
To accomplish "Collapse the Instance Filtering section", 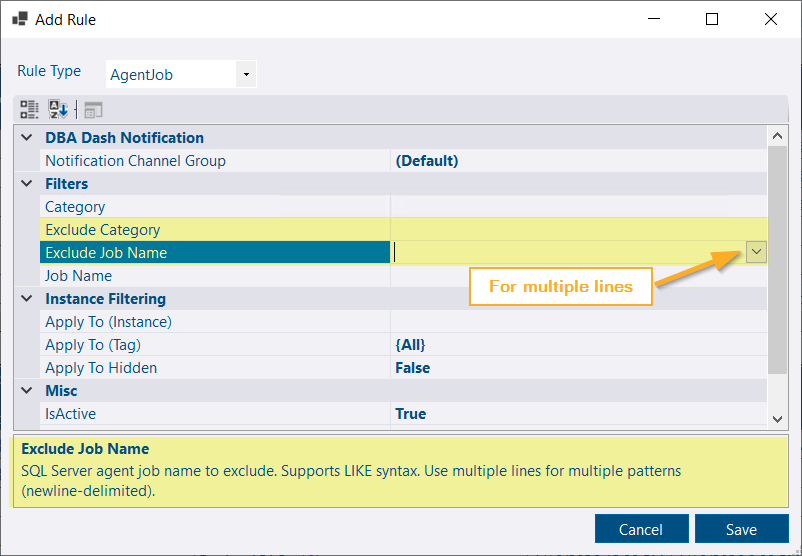I will [x=27, y=299].
